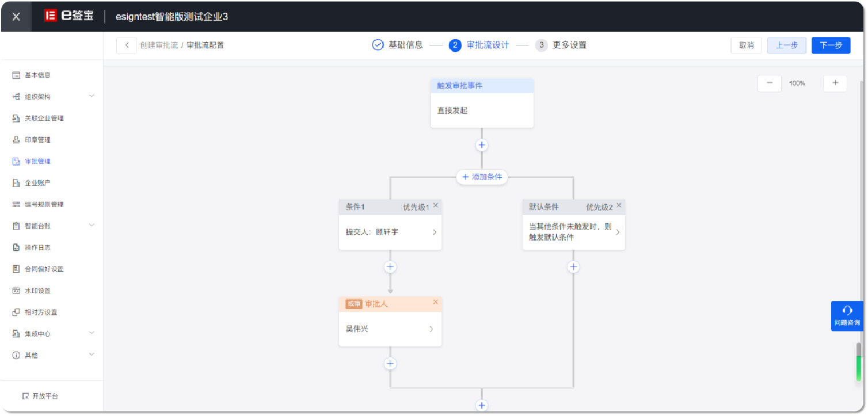Click the 审批流配置 breadcrumb text
The image size is (868, 416).
pyautogui.click(x=205, y=45)
